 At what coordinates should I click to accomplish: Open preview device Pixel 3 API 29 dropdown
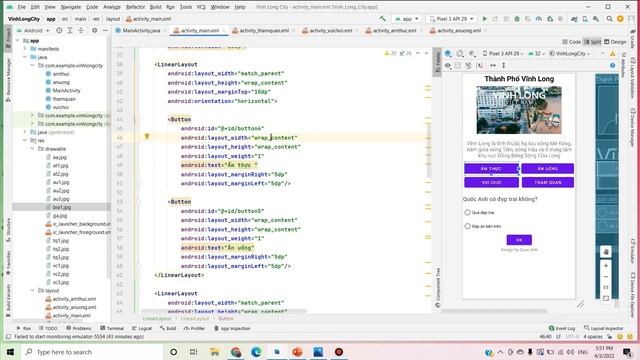[503, 53]
